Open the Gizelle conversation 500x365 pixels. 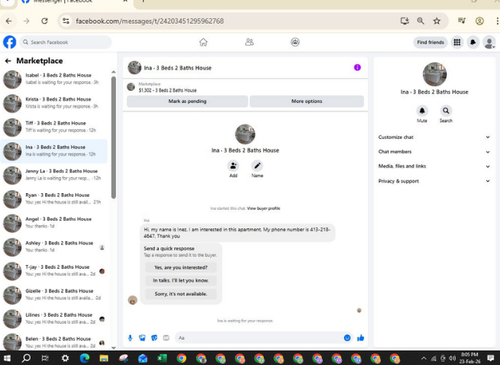(54, 295)
